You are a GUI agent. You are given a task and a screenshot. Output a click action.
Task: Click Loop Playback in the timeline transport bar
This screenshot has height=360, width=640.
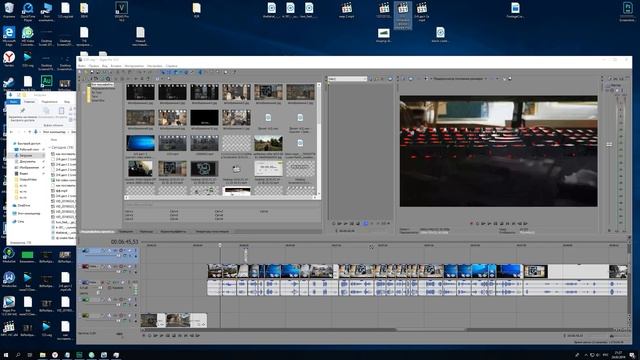pyautogui.click(x=149, y=336)
